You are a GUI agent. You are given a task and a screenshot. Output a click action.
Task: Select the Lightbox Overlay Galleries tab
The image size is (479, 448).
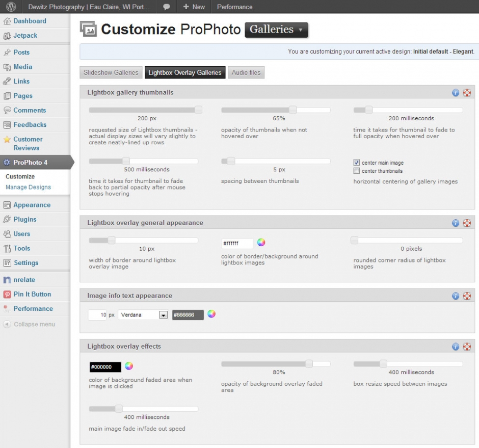coord(185,72)
